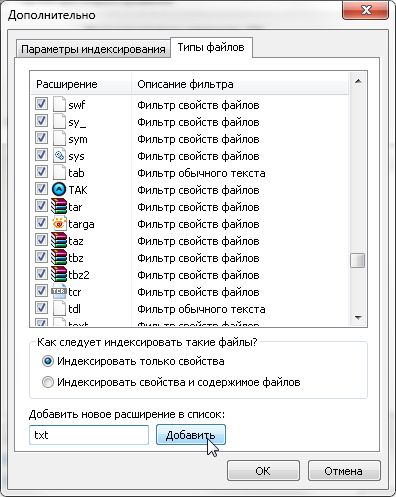The image size is (396, 497).
Task: Switch to the "Параметры индексирования" tab
Action: point(93,49)
